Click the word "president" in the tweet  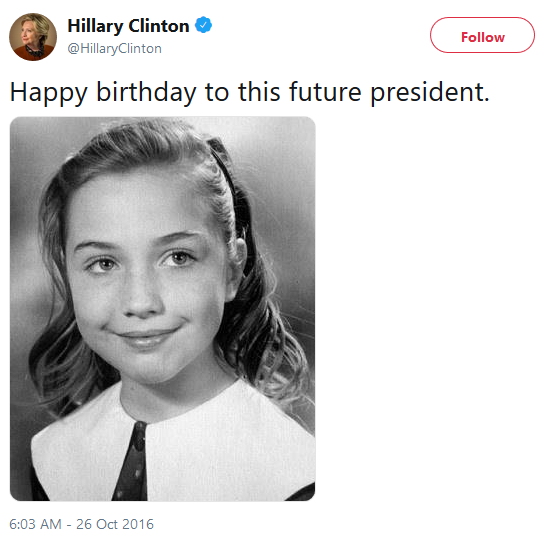(430, 93)
